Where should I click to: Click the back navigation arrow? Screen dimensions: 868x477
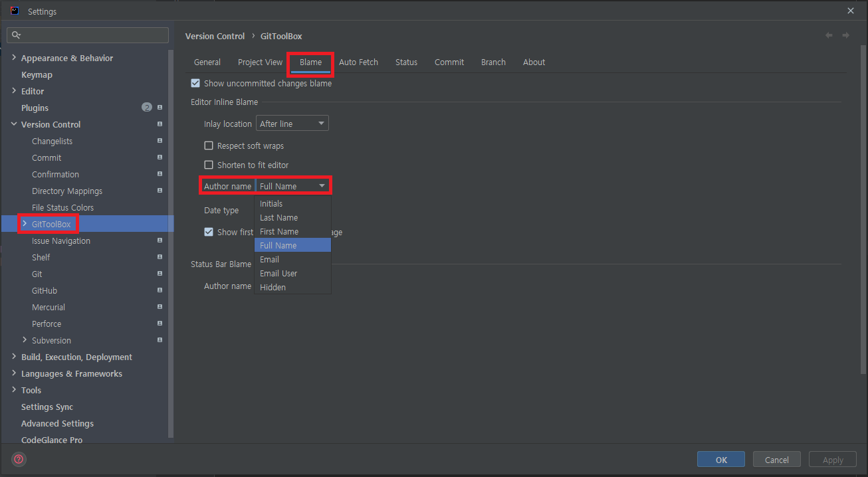click(829, 35)
